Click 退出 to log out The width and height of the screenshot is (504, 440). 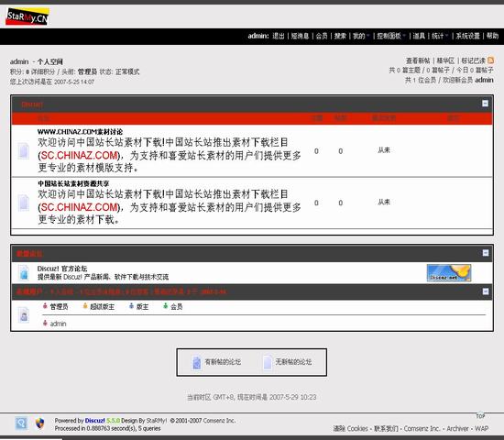point(279,36)
